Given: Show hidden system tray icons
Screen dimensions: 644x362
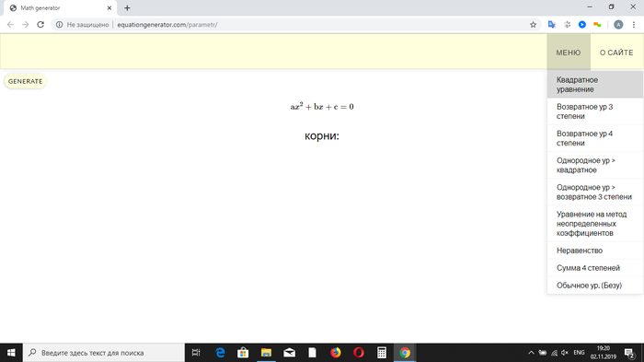Looking at the screenshot, I should coord(531,353).
